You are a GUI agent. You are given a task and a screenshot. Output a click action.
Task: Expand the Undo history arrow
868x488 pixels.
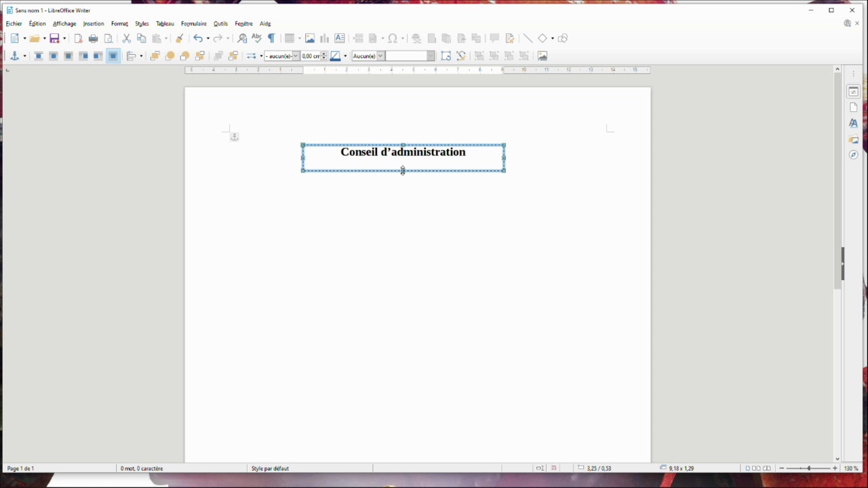(x=208, y=39)
